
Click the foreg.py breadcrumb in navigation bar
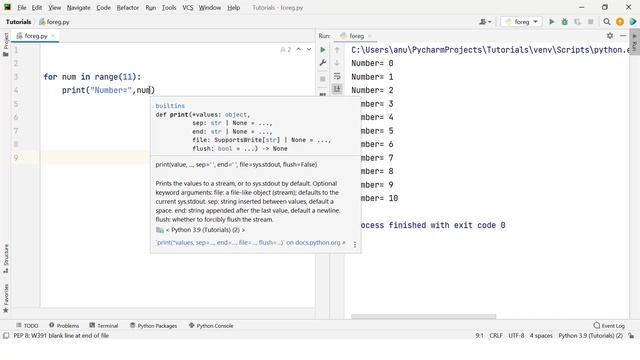(x=54, y=22)
